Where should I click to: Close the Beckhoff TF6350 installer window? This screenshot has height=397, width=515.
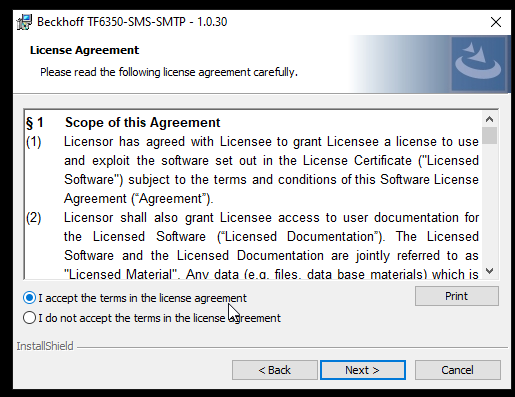496,22
